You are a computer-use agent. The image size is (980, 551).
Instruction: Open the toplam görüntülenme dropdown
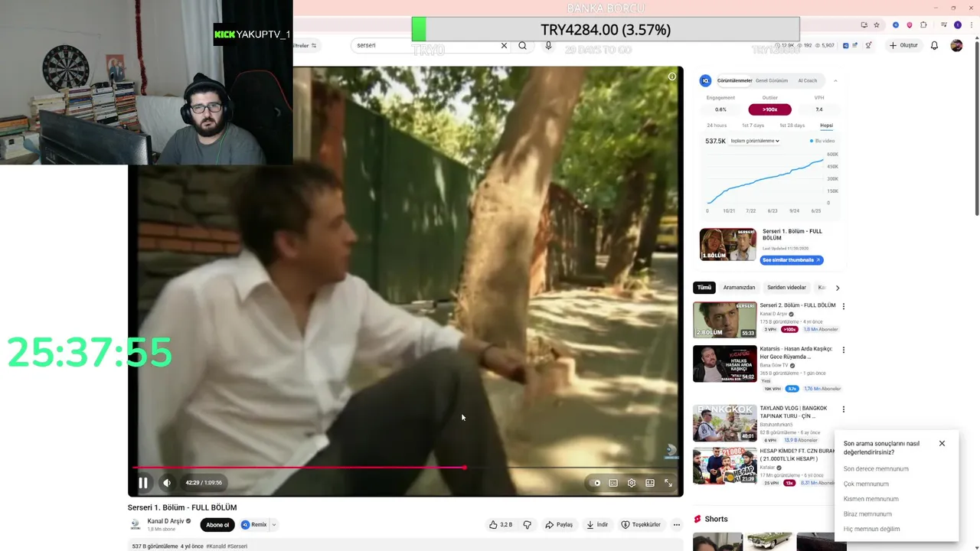[755, 141]
